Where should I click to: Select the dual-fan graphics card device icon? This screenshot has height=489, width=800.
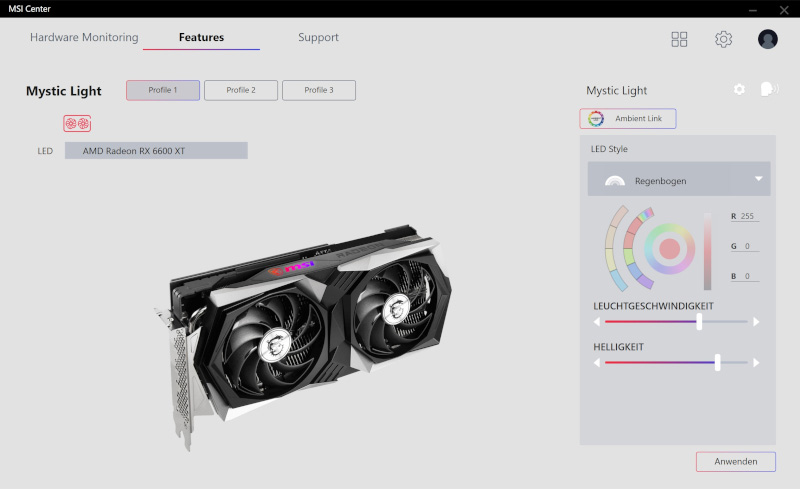pos(77,123)
